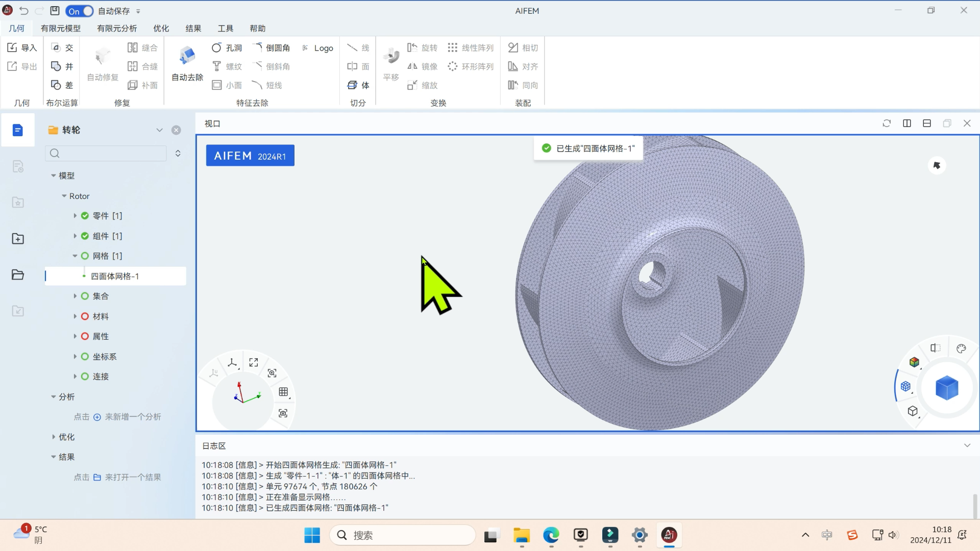Click the 导入 import icon

(x=13, y=47)
